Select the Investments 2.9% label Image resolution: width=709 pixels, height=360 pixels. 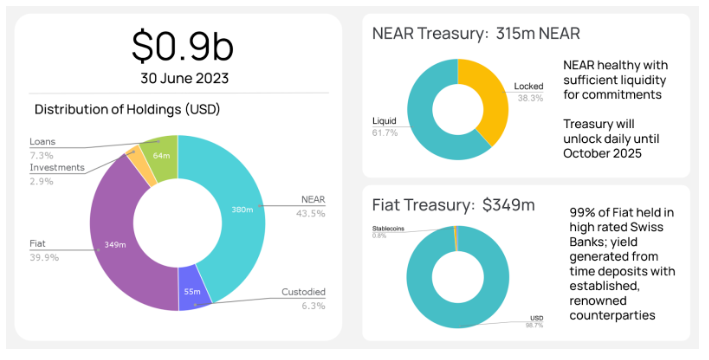pyautogui.click(x=57, y=174)
